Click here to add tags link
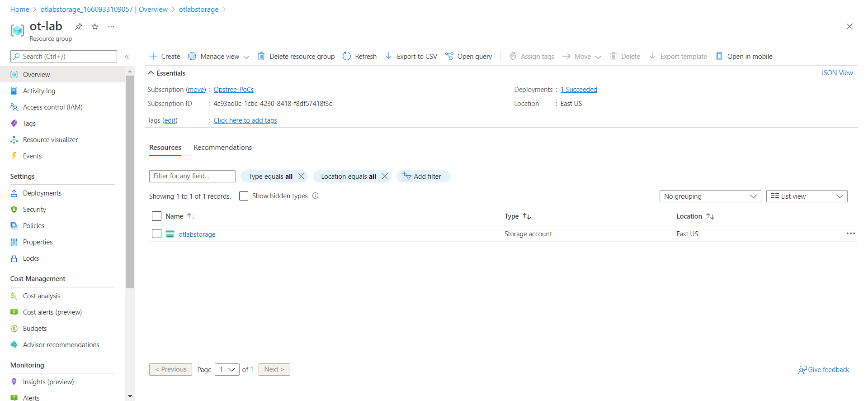 point(245,120)
